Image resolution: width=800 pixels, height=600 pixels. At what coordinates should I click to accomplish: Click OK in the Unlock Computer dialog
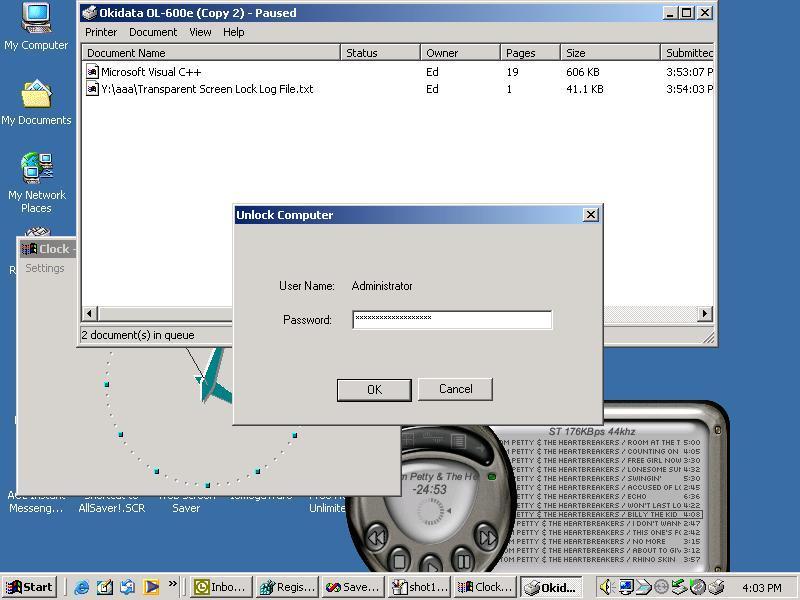point(374,390)
